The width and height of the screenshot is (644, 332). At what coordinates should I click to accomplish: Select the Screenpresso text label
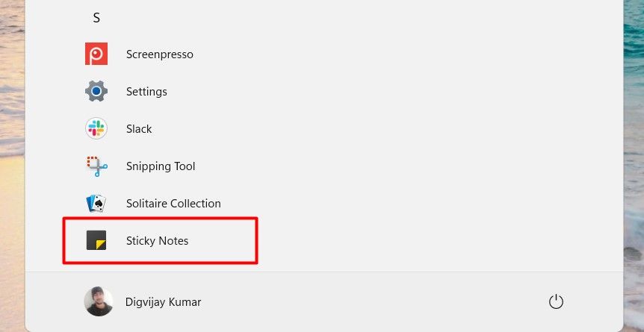pos(160,54)
